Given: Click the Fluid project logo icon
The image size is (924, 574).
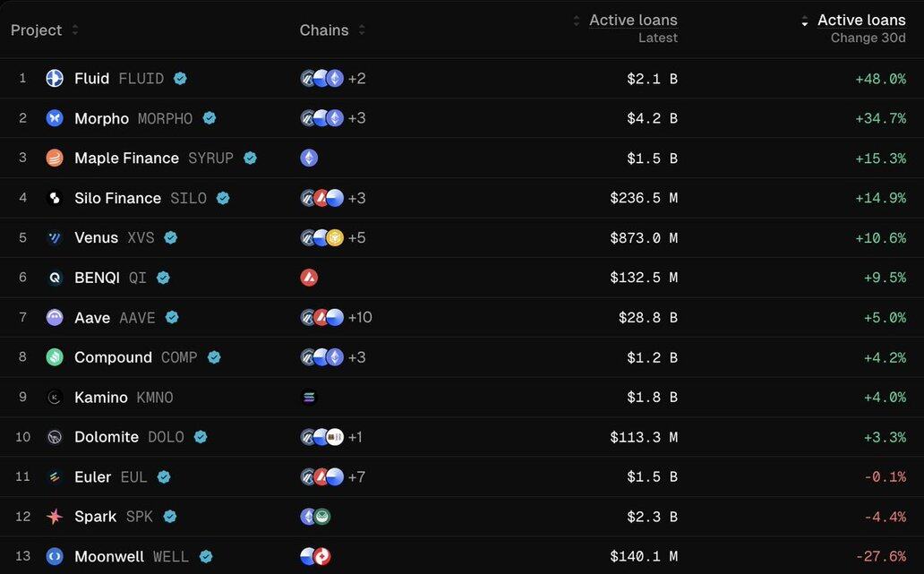Looking at the screenshot, I should [55, 79].
